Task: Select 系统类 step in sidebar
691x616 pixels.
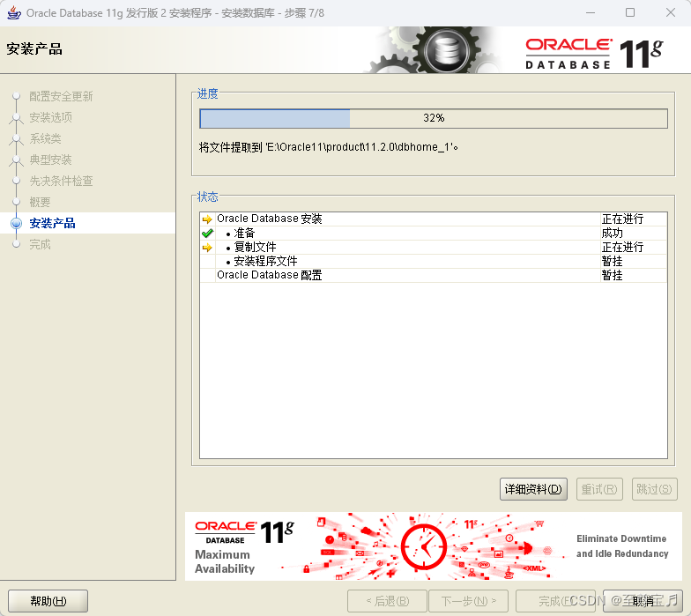Action: 45,138
